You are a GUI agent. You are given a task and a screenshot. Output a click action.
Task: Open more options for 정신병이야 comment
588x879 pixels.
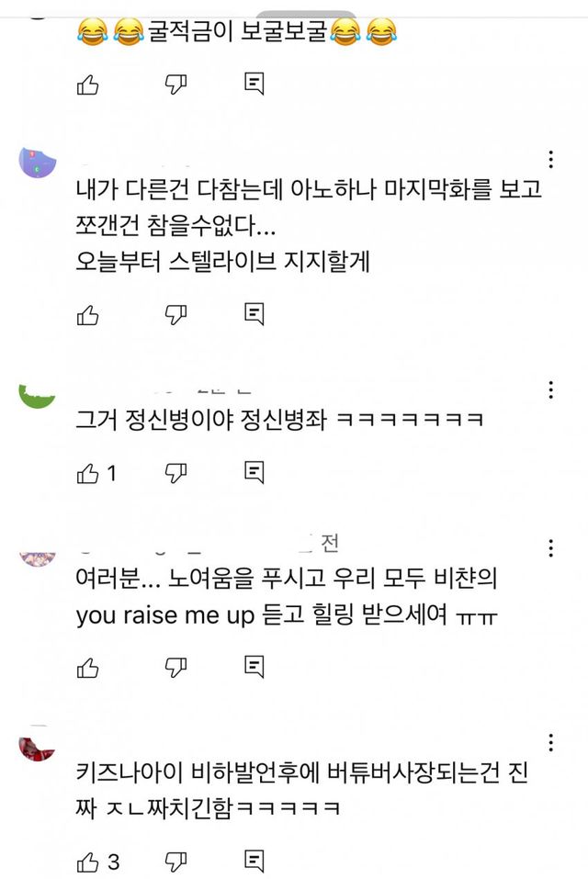(550, 389)
